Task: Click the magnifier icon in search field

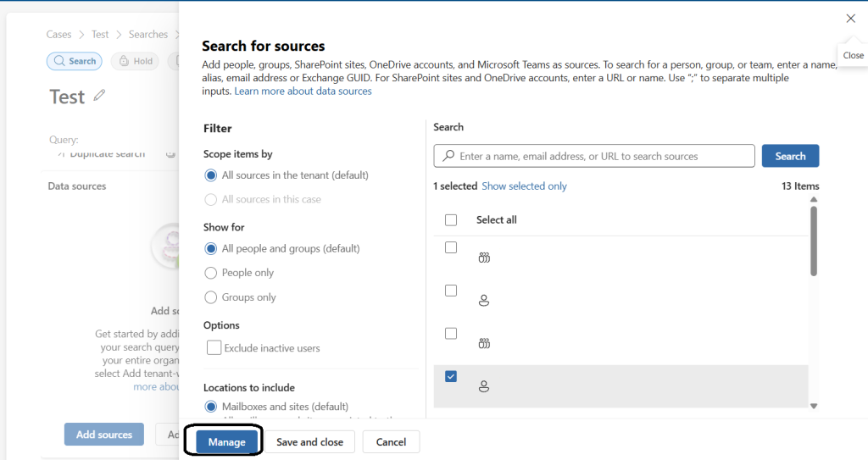Action: point(447,156)
